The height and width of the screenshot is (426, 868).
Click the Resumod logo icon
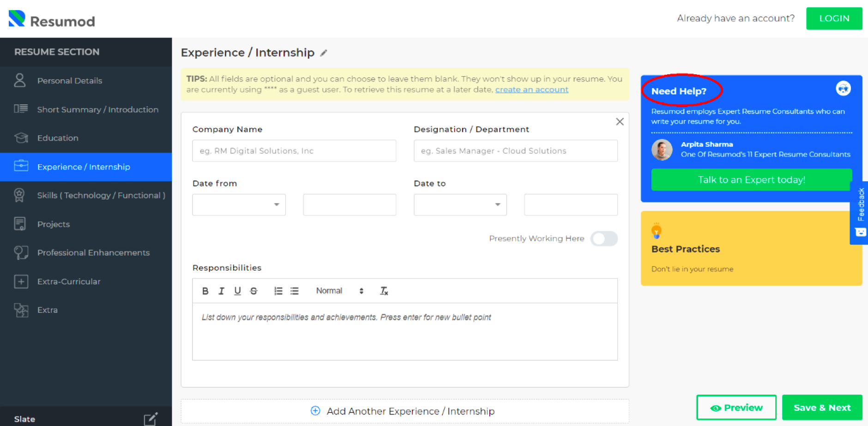click(17, 18)
